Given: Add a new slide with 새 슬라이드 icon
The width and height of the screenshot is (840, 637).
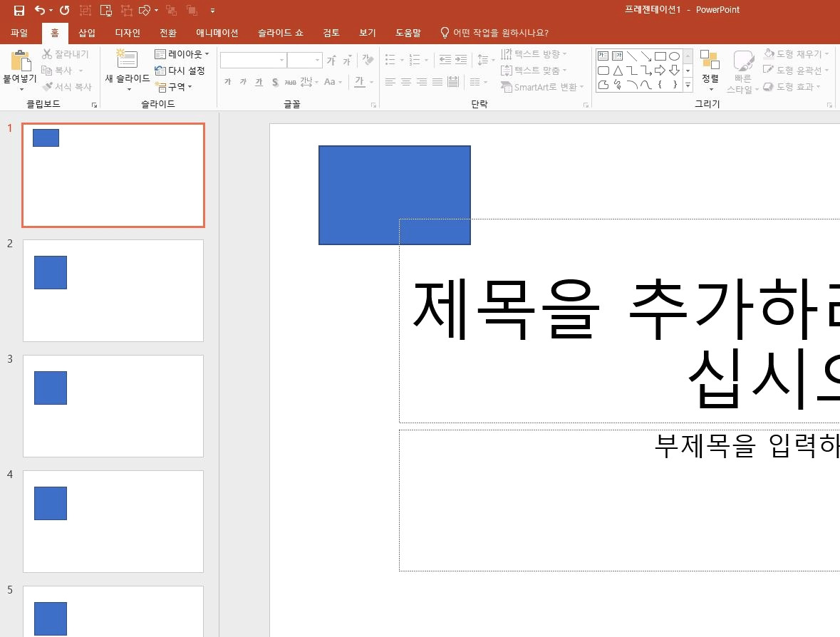Looking at the screenshot, I should point(127,58).
